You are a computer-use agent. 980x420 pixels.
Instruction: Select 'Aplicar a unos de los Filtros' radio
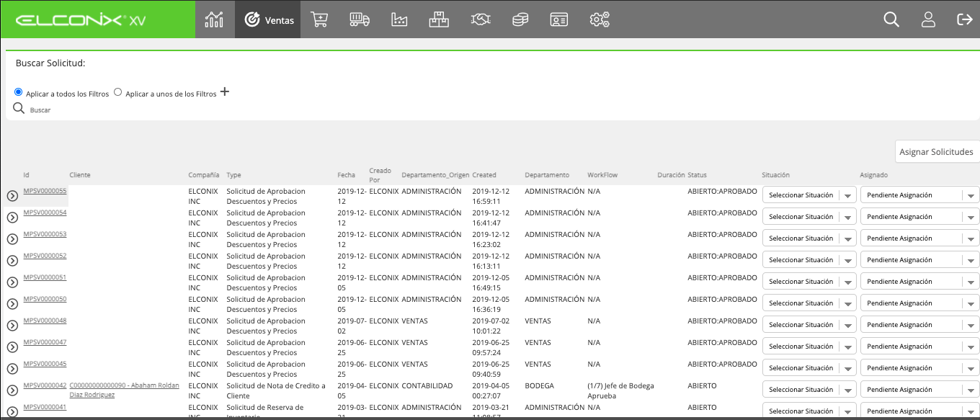(118, 92)
